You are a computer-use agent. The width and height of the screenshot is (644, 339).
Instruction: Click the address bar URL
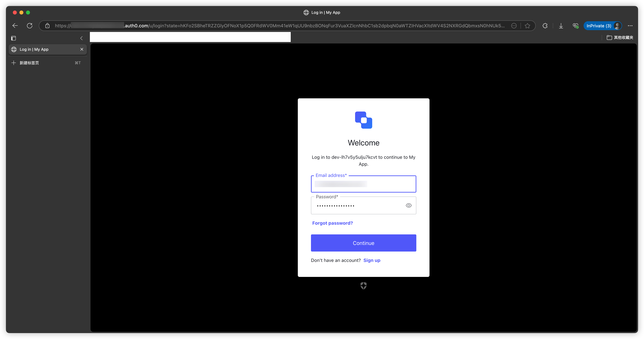click(280, 26)
